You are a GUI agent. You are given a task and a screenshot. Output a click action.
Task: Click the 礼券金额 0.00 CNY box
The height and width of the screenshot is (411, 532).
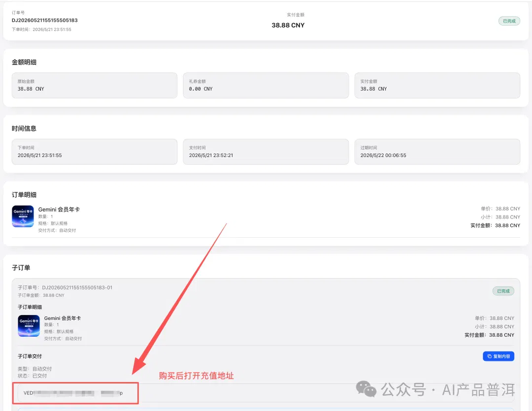[x=266, y=86]
